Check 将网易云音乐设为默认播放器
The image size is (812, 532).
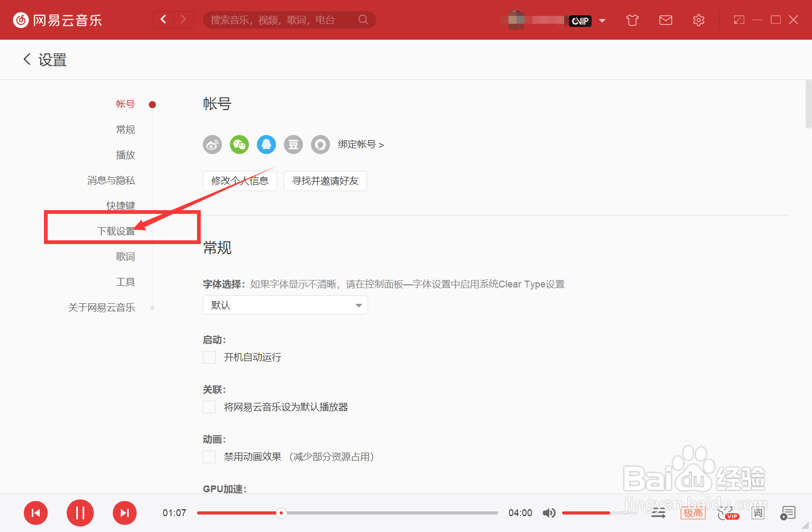pyautogui.click(x=209, y=407)
